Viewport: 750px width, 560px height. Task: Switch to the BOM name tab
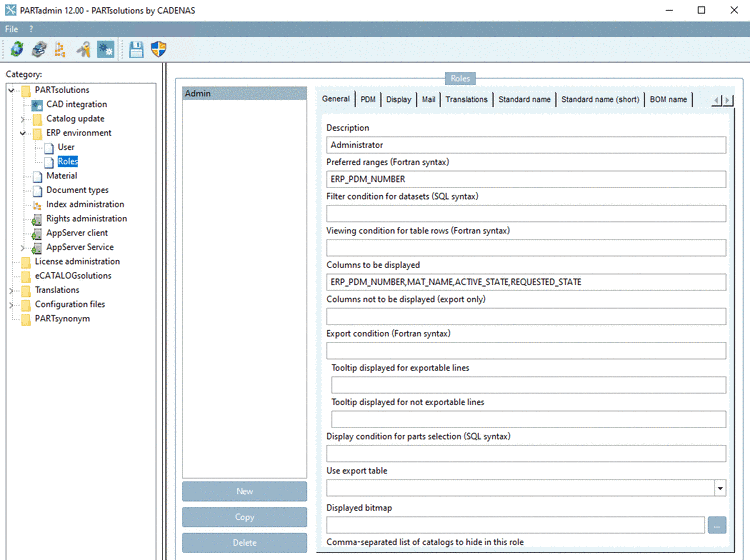click(668, 99)
